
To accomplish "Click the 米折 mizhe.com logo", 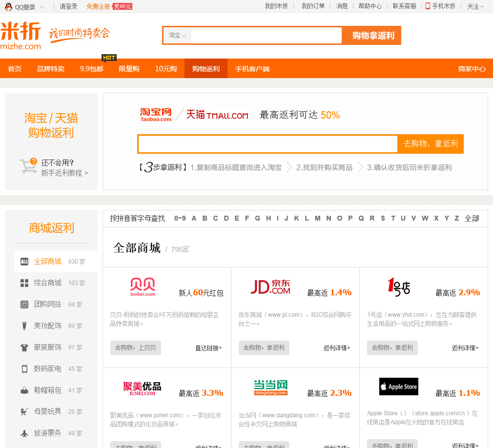I will tap(21, 36).
